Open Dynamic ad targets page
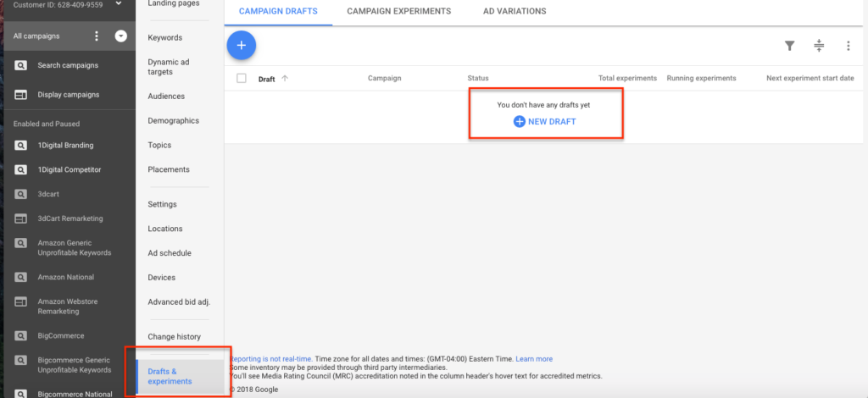Viewport: 868px width, 398px height. [169, 67]
